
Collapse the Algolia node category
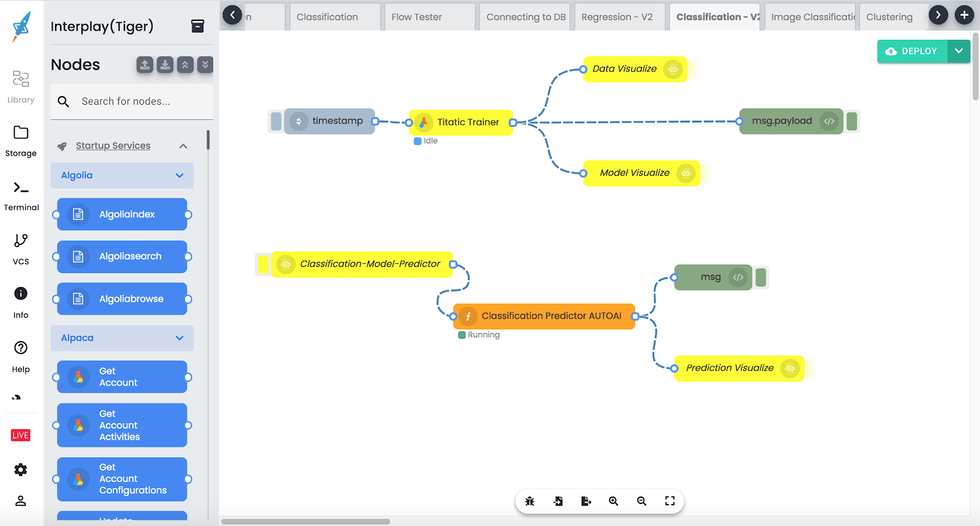coord(179,176)
